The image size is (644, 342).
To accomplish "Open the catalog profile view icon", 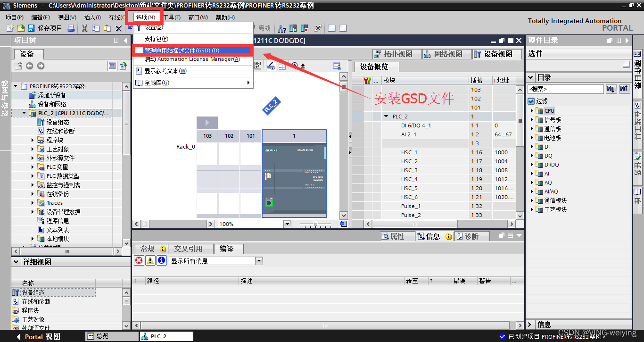I will (626, 65).
